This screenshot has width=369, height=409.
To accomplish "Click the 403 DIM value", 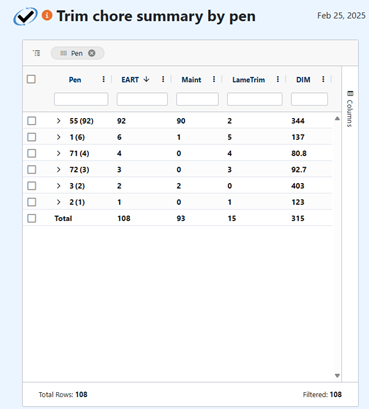I will click(298, 186).
